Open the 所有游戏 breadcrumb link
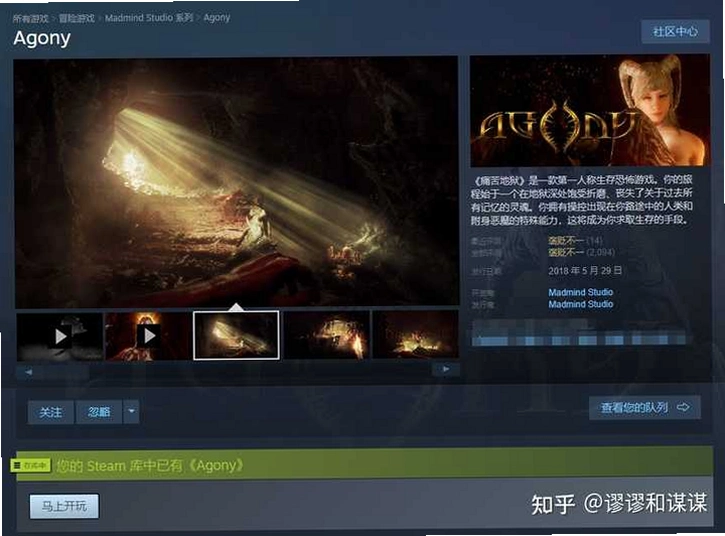Image resolution: width=725 pixels, height=536 pixels. click(x=31, y=18)
